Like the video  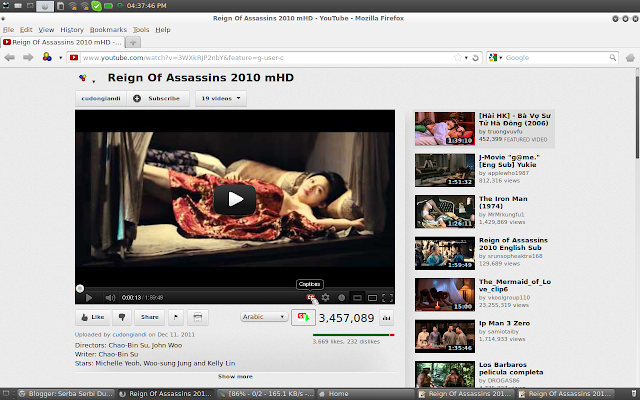(x=93, y=317)
